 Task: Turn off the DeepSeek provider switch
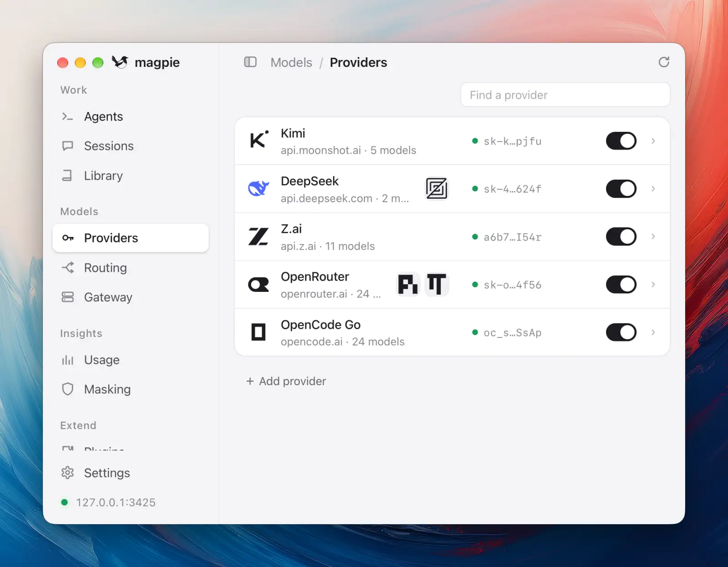pyautogui.click(x=621, y=189)
